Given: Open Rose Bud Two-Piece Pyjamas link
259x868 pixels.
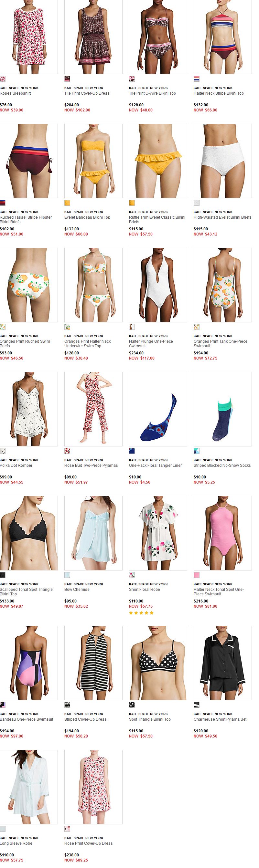Looking at the screenshot, I should pyautogui.click(x=91, y=465).
